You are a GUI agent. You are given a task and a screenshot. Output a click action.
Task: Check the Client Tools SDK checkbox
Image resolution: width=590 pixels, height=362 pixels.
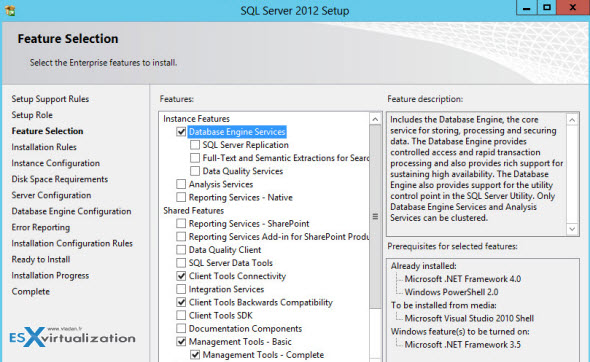181,315
